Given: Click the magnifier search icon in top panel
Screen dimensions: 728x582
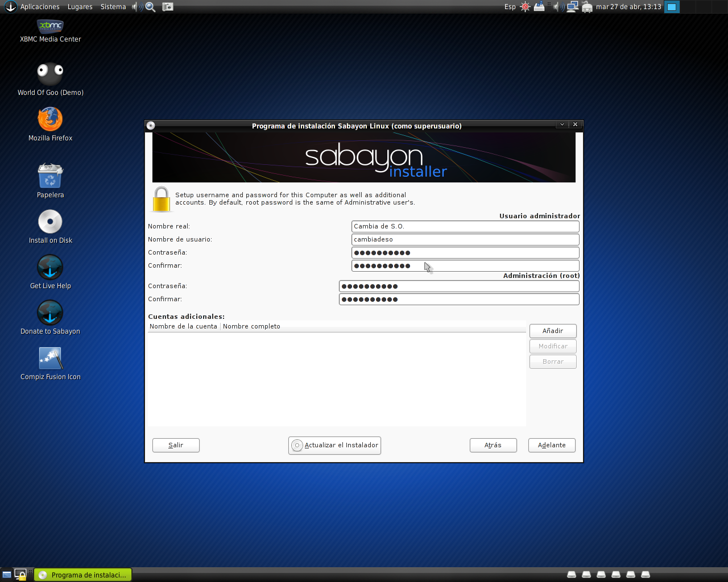Looking at the screenshot, I should click(x=150, y=7).
